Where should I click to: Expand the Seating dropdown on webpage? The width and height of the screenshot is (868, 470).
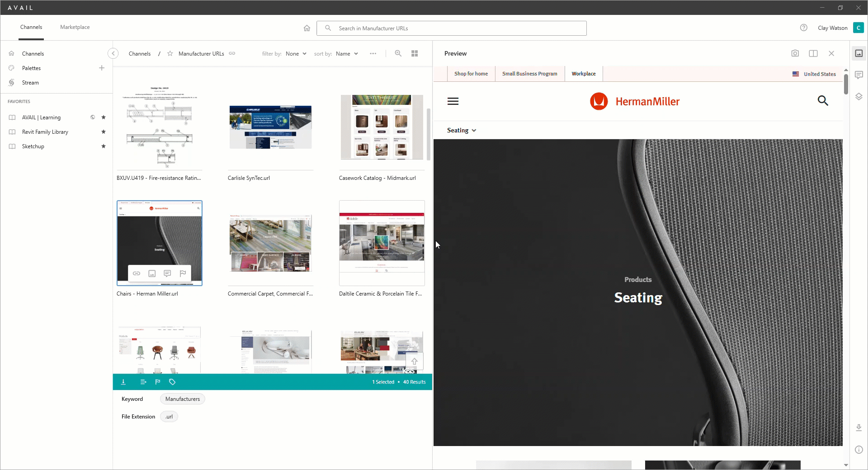(x=462, y=130)
